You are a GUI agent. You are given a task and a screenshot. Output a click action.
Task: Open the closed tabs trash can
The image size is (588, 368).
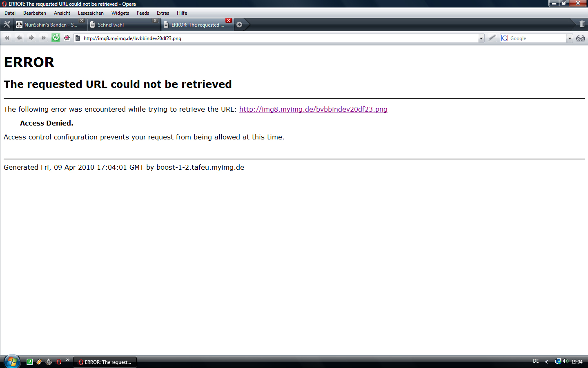[582, 24]
